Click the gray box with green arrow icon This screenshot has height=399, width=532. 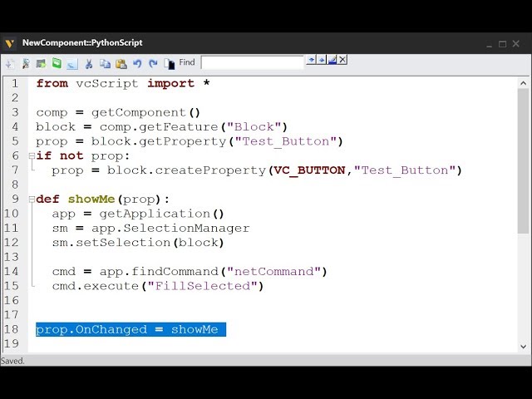[41, 63]
